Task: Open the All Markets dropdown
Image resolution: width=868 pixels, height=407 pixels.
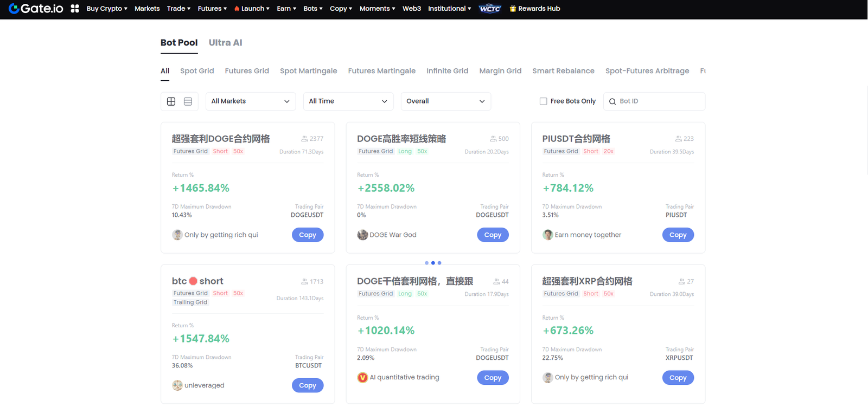Action: (x=251, y=101)
